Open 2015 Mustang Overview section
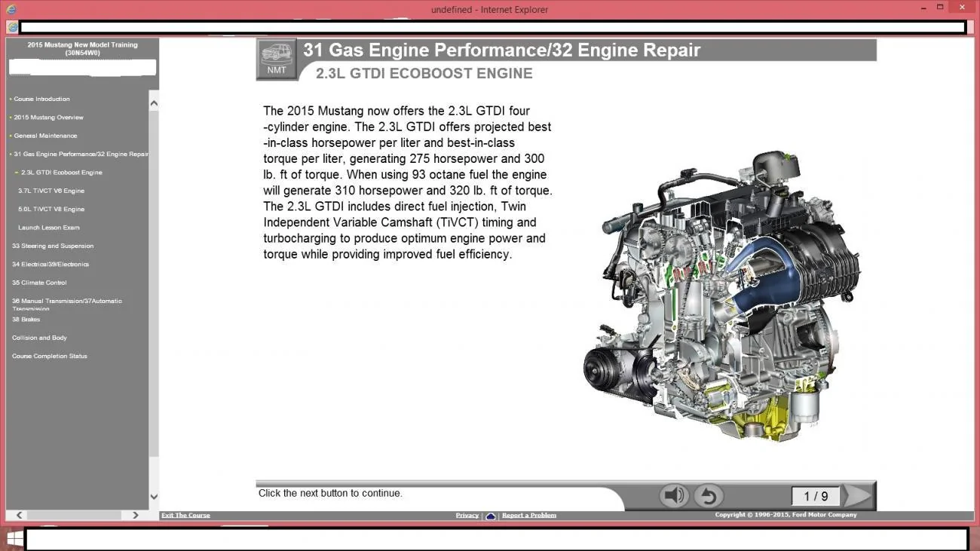 click(x=48, y=118)
